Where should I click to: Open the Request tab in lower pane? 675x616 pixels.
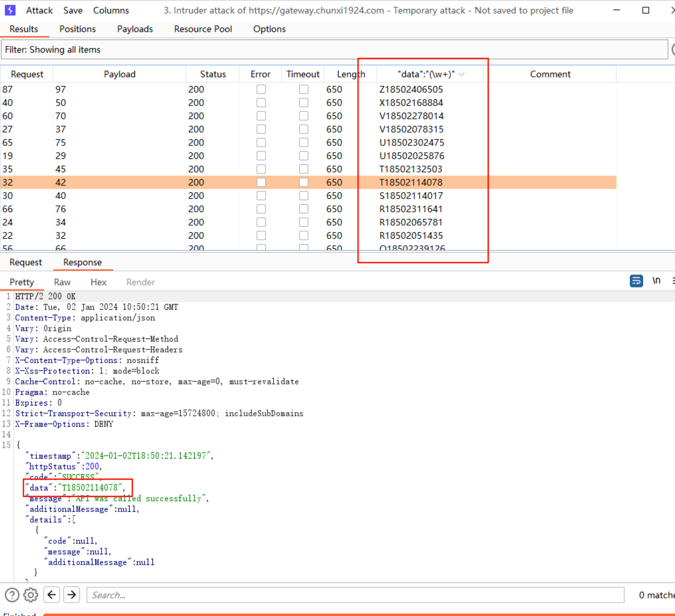(26, 262)
